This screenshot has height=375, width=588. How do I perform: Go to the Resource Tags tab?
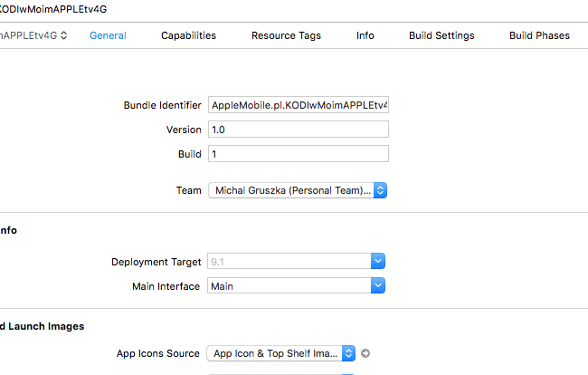(286, 36)
